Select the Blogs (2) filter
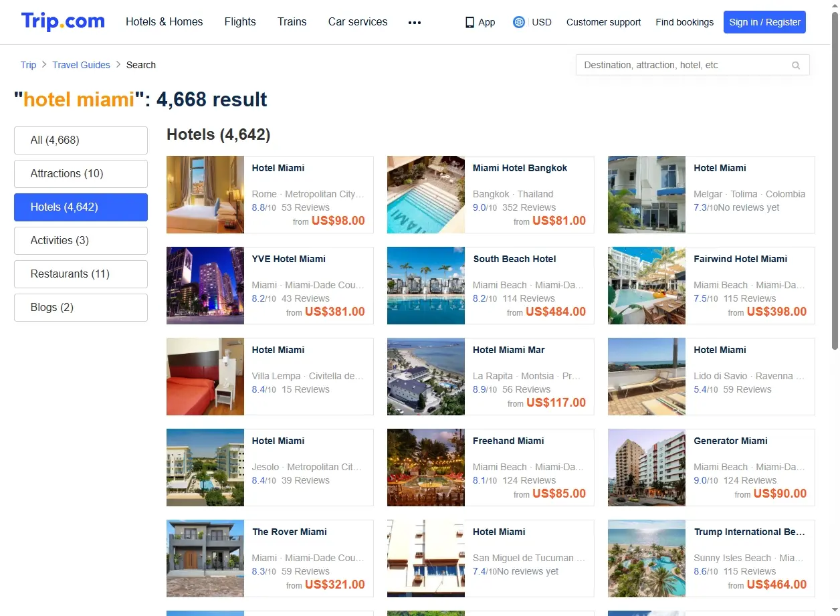 pyautogui.click(x=81, y=308)
